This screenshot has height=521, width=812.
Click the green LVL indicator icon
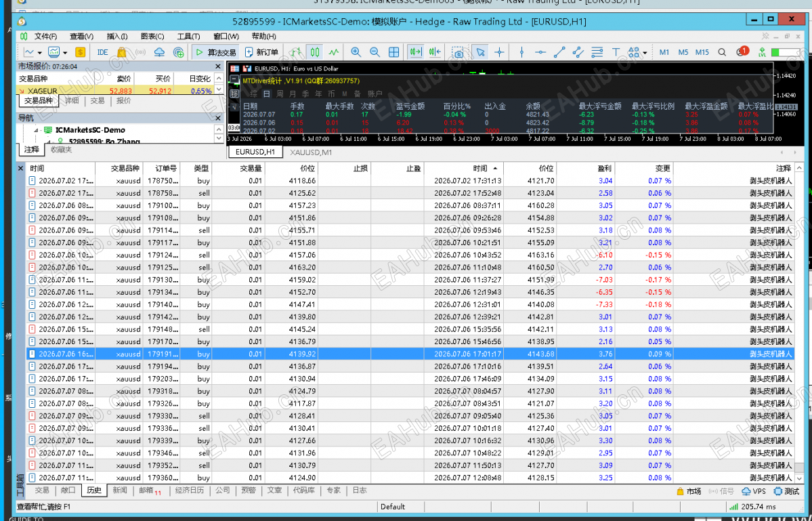coord(762,52)
